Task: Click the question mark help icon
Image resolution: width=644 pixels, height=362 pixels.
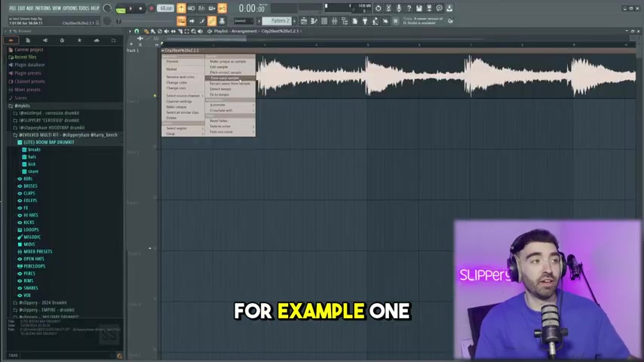Action: 409,8
